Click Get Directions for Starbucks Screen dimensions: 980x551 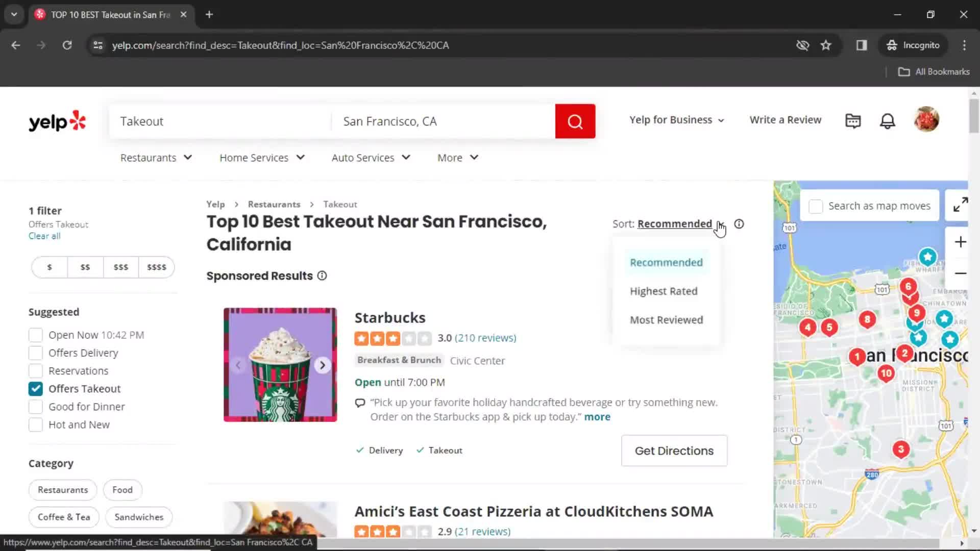click(x=674, y=450)
